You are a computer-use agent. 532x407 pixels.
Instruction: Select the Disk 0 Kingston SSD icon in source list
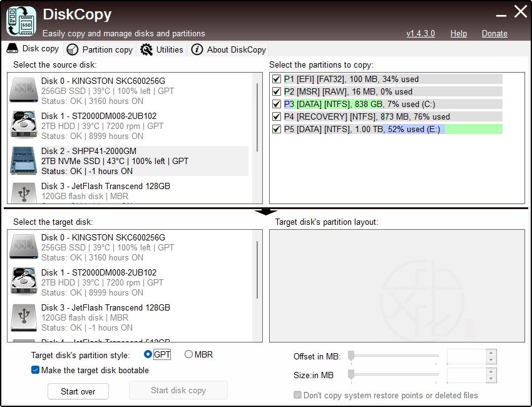click(24, 91)
